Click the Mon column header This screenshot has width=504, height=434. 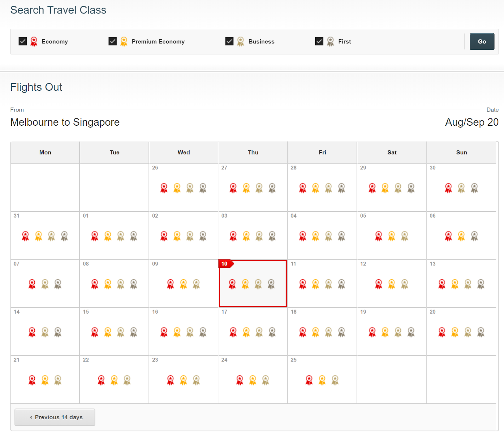pos(45,152)
